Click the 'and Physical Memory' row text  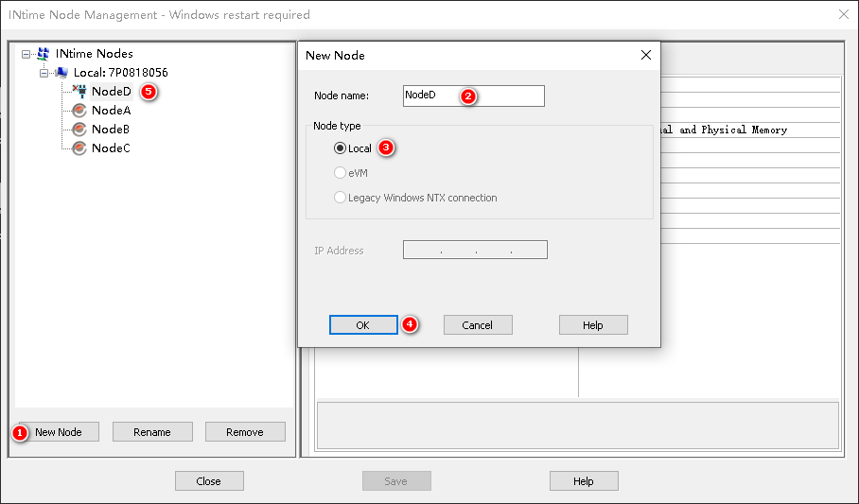point(733,130)
